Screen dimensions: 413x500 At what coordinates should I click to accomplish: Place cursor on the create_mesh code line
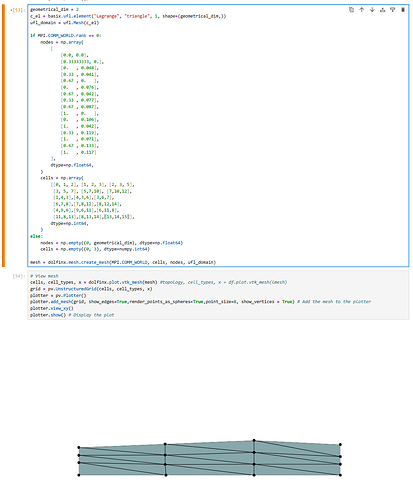click(x=123, y=262)
